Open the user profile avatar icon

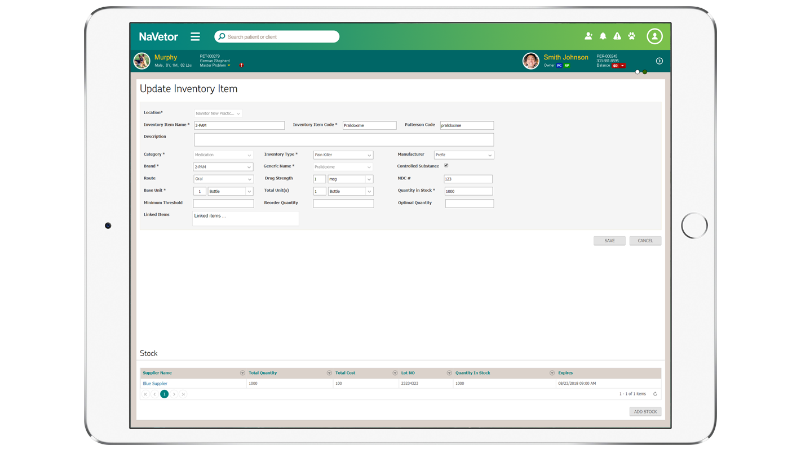pyautogui.click(x=655, y=36)
